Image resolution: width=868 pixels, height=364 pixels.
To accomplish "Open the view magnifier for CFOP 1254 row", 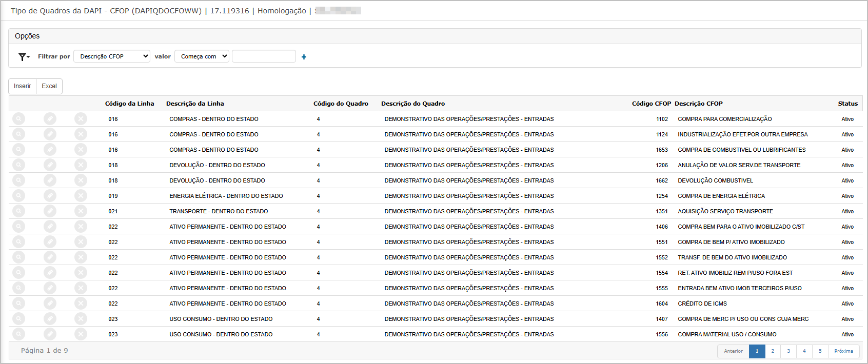I will coord(18,196).
